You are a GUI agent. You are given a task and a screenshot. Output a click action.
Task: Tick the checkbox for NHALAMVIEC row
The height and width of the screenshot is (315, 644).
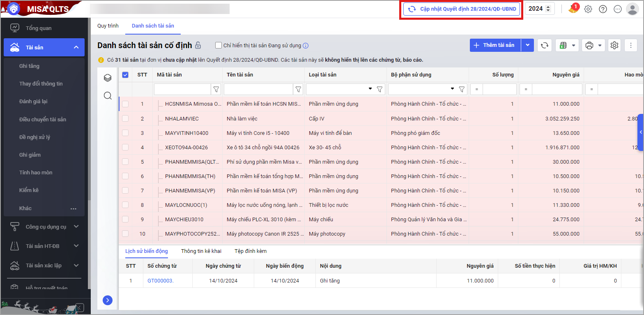click(x=125, y=118)
